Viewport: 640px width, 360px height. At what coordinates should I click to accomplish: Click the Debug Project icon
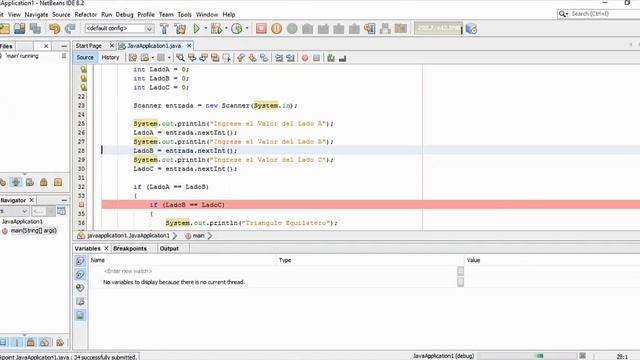(216, 29)
